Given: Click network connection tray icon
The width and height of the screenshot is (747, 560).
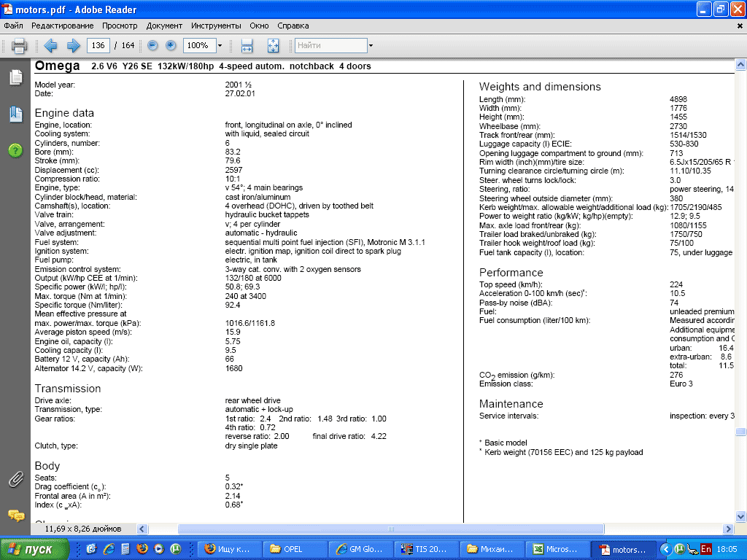Looking at the screenshot, I should pos(693,550).
